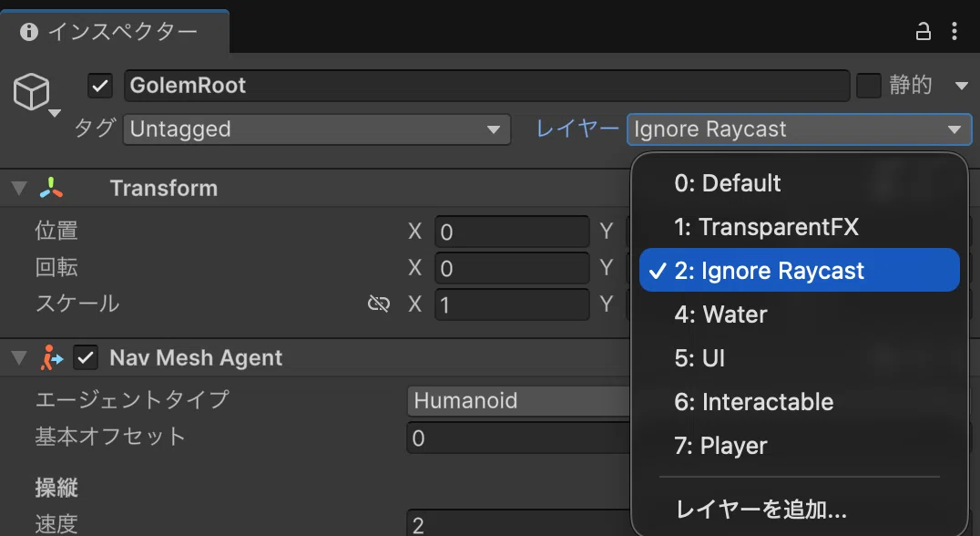Open the Untagged tag dropdown

[317, 129]
